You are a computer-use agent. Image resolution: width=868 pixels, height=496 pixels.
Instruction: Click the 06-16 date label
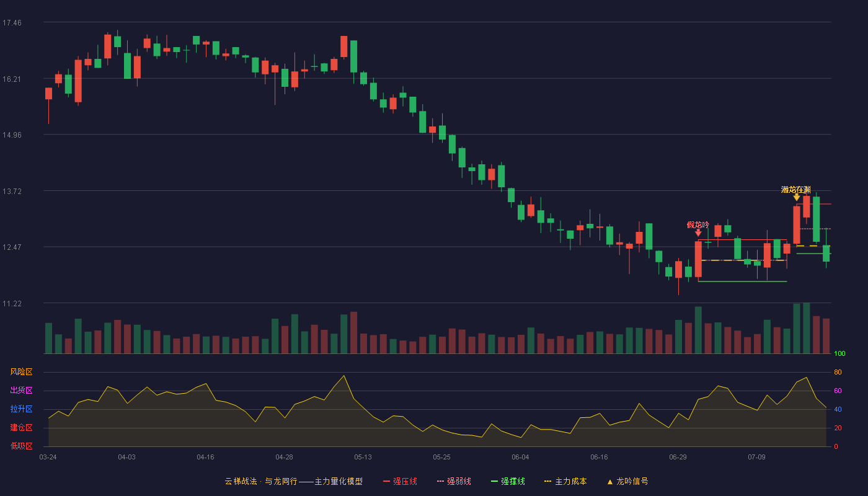point(599,457)
